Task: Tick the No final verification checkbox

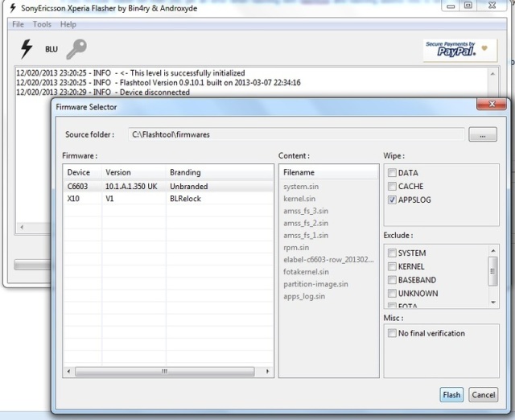Action: [x=392, y=333]
